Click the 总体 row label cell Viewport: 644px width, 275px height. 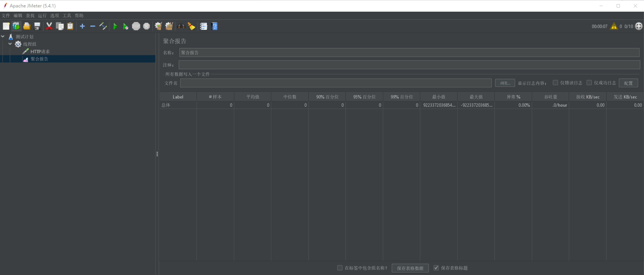click(x=178, y=105)
